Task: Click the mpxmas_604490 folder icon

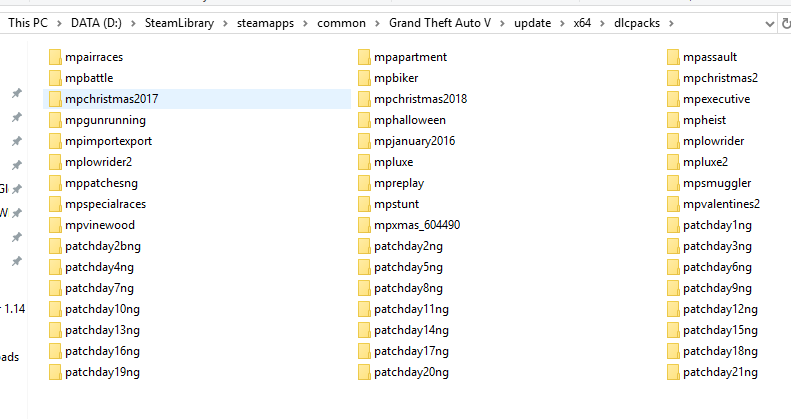Action: (364, 225)
